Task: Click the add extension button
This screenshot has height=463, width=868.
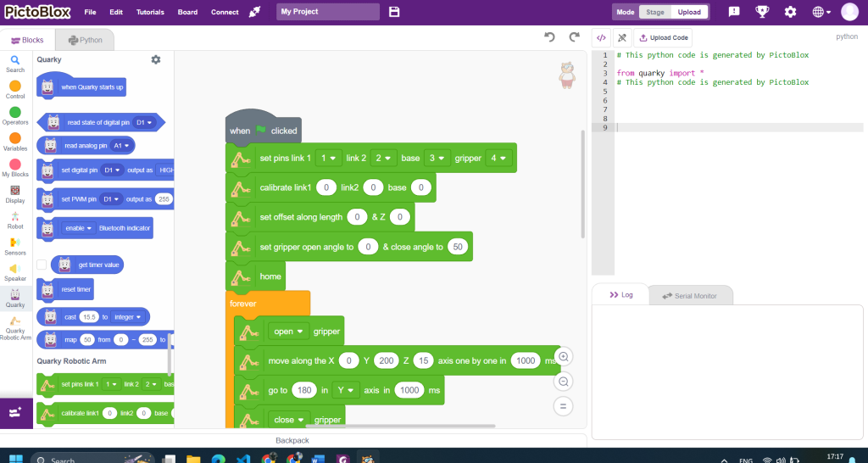Action: click(15, 412)
